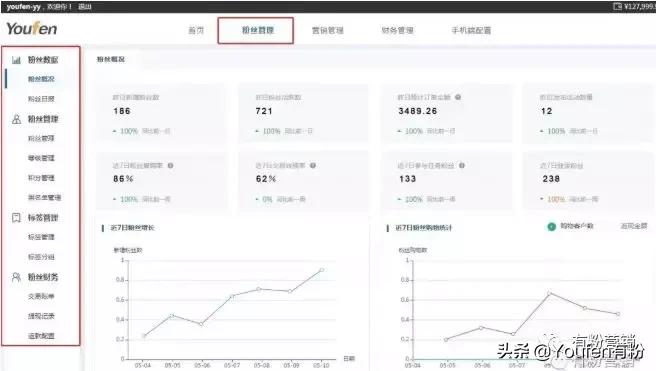Switch to the 财务管理 top tab
Screen dimensions: 656x371
(x=397, y=30)
